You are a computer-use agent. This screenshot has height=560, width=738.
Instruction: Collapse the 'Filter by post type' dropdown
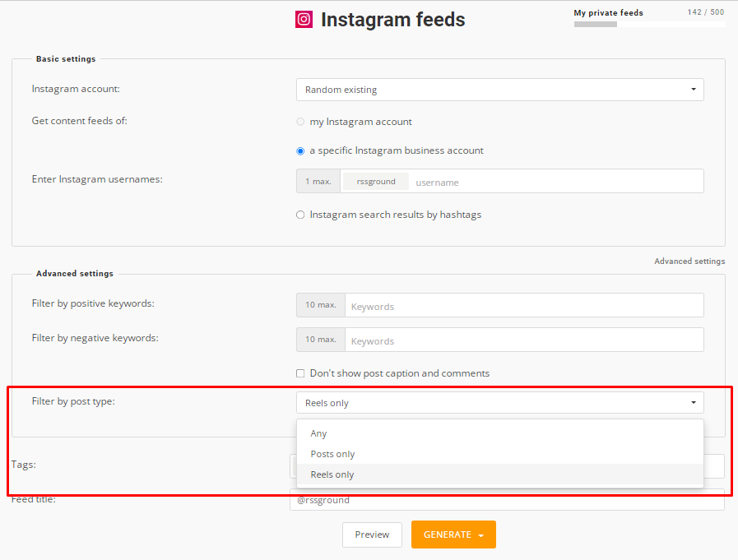click(x=500, y=403)
